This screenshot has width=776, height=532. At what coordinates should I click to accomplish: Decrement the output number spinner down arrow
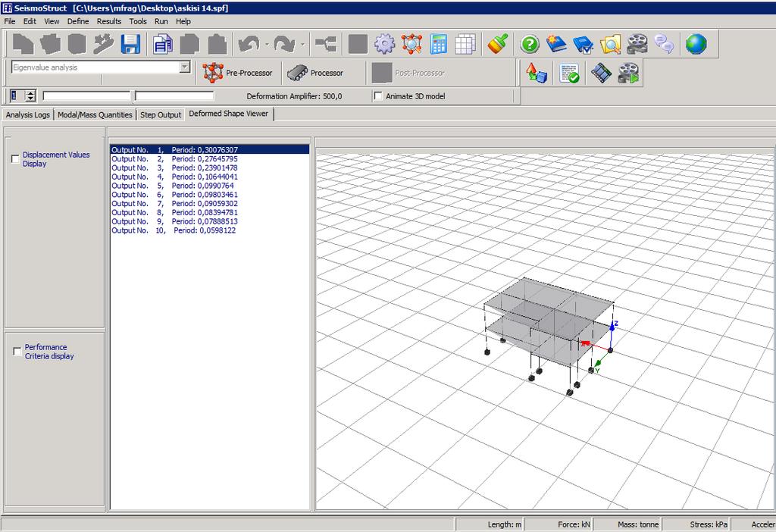pos(30,99)
